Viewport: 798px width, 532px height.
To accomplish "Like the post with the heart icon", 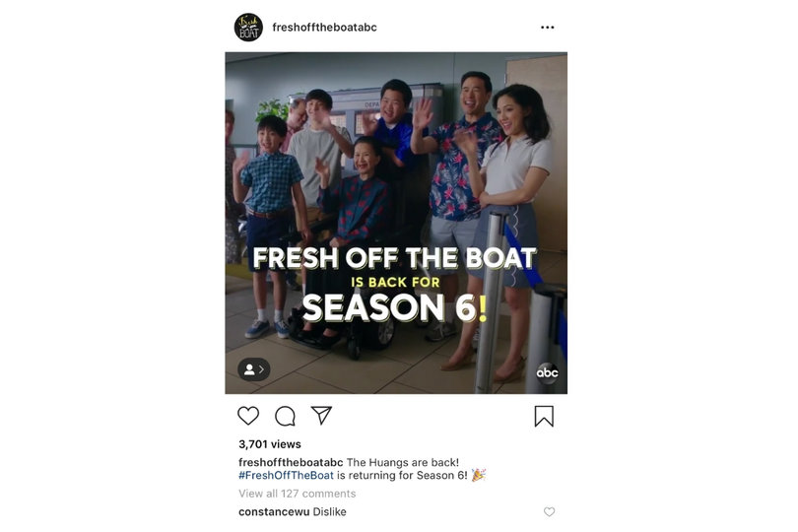I will tap(248, 416).
